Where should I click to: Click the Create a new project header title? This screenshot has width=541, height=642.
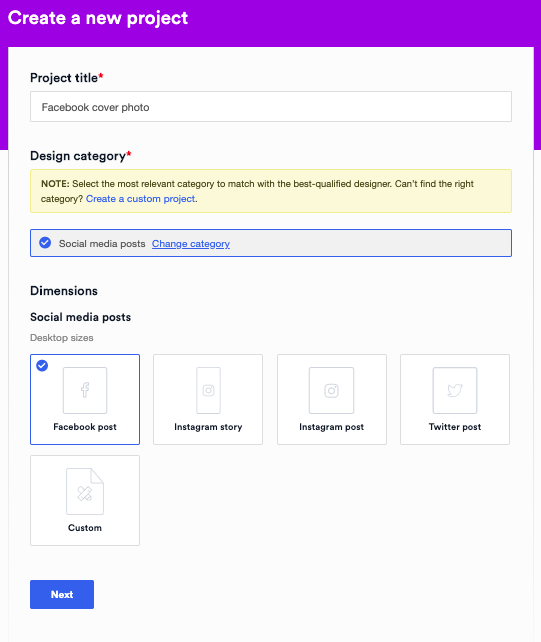(98, 18)
